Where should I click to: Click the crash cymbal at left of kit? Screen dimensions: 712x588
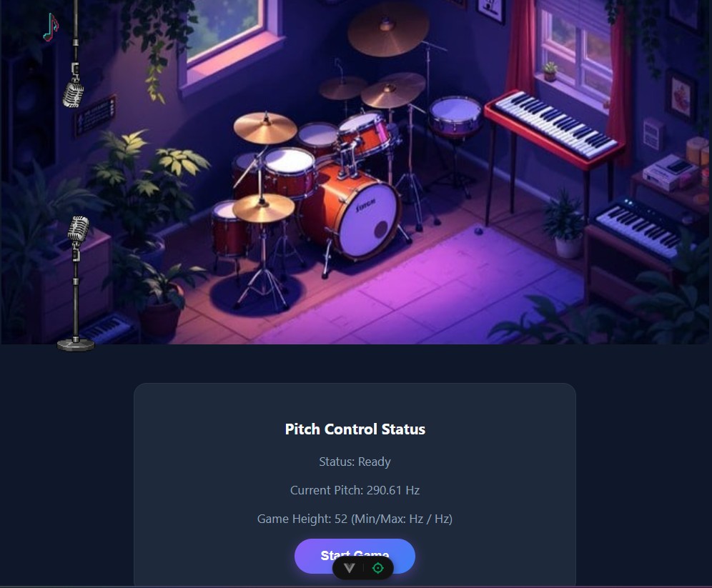(x=265, y=127)
